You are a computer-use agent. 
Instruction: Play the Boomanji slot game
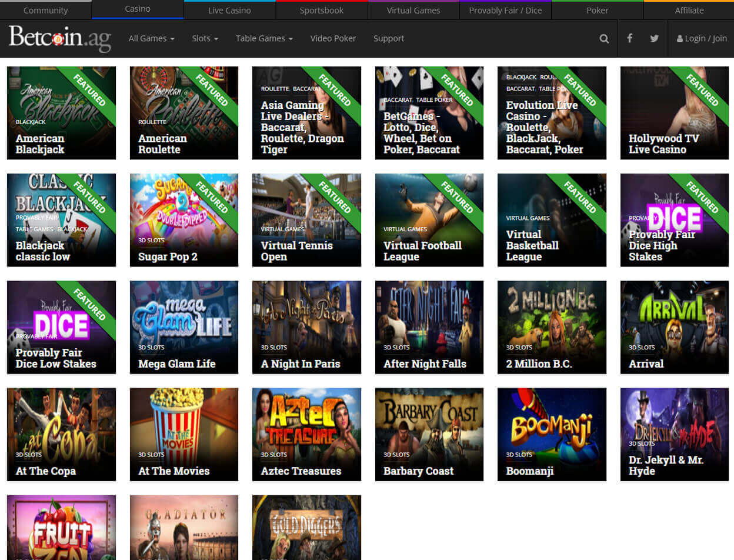click(552, 434)
